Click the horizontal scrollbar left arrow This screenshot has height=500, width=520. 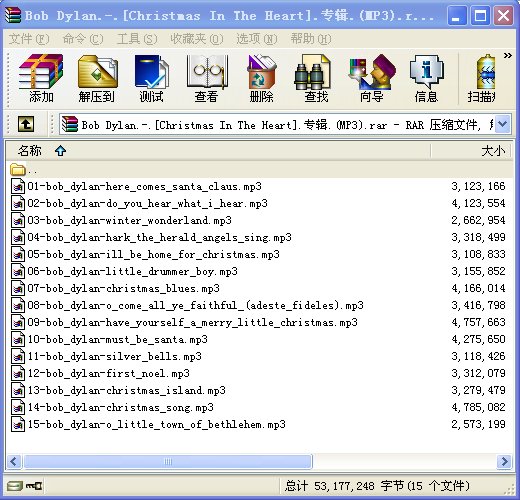pos(14,462)
